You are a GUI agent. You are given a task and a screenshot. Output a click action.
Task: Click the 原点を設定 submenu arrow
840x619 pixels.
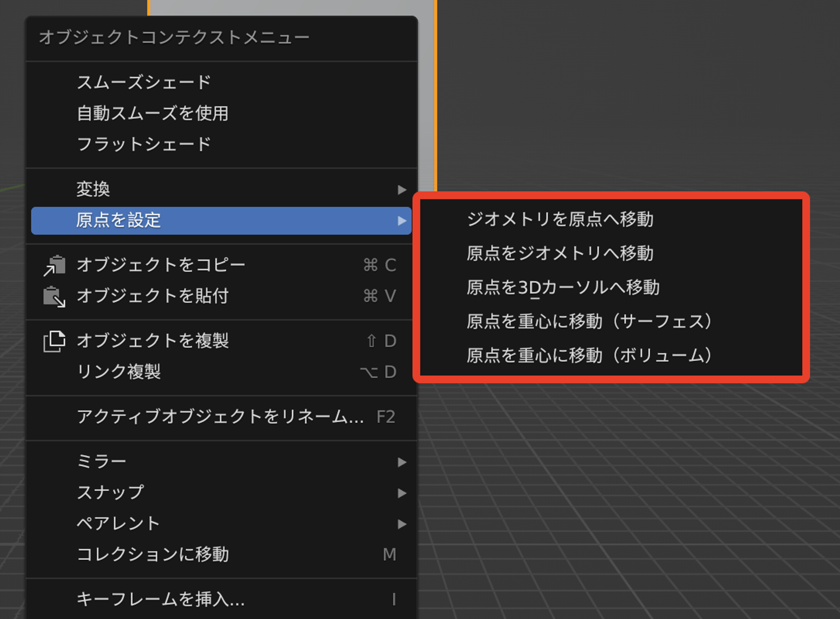tap(402, 221)
